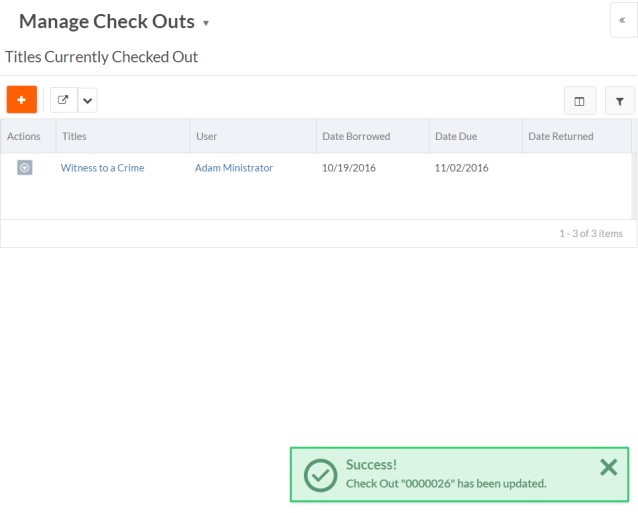Open the dropdown chevron beside export
Viewport: 638px width, 513px height.
pos(88,100)
